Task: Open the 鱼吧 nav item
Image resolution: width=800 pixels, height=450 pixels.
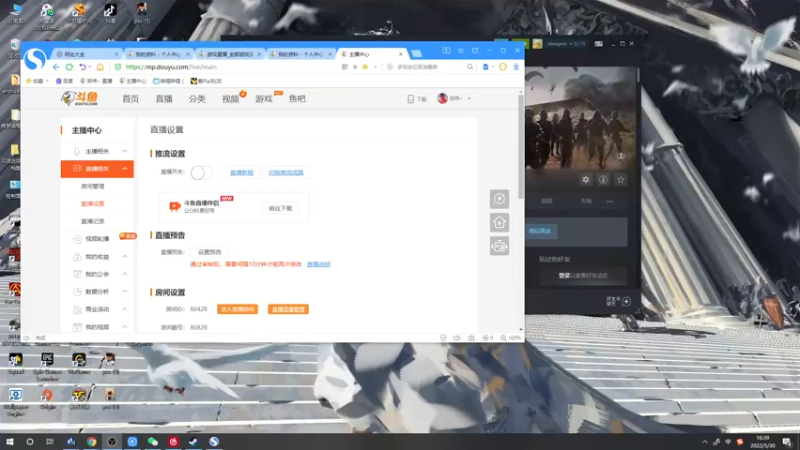Action: click(297, 98)
